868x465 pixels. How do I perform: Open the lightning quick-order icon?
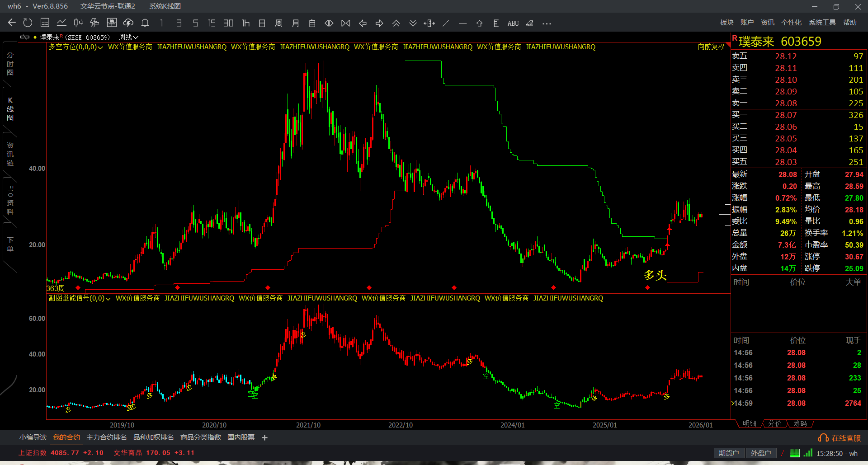[94, 23]
